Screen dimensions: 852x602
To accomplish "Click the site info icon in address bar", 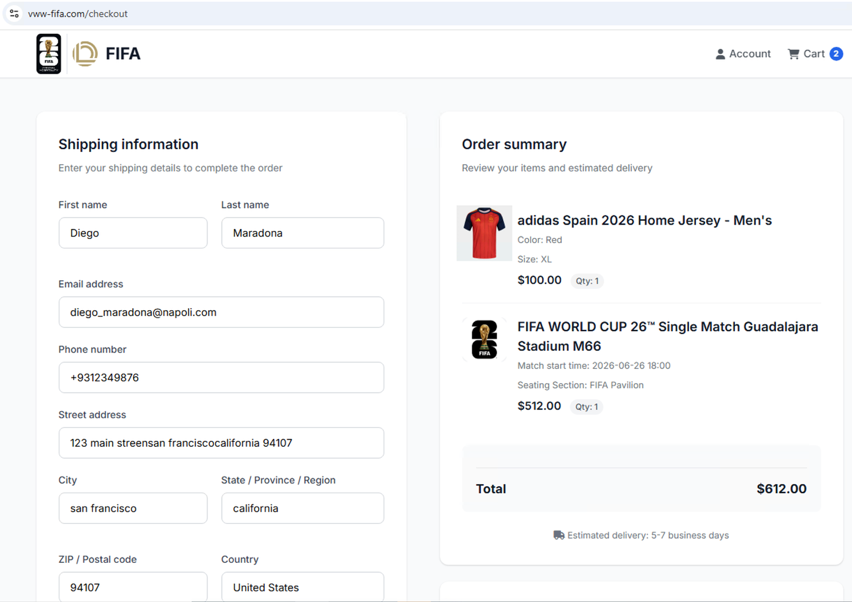I will pos(14,14).
